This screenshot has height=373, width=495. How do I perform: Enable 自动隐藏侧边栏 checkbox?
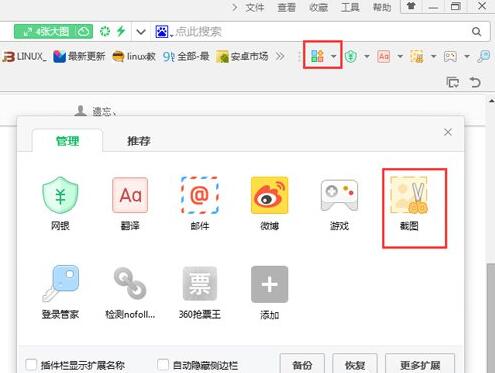(x=163, y=364)
